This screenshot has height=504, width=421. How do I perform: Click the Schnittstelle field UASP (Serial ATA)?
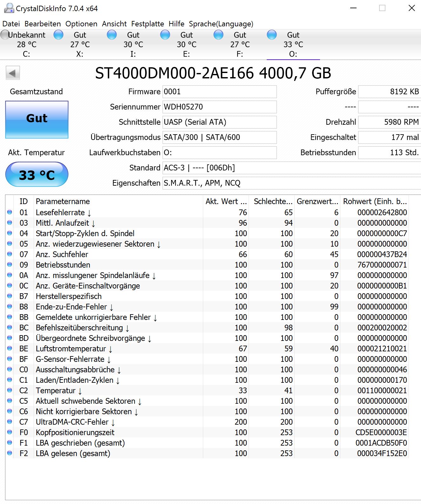(219, 122)
